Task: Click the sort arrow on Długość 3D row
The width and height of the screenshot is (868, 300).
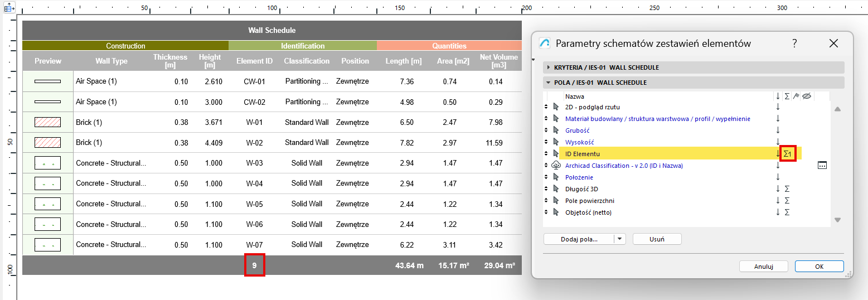Action: coord(778,189)
